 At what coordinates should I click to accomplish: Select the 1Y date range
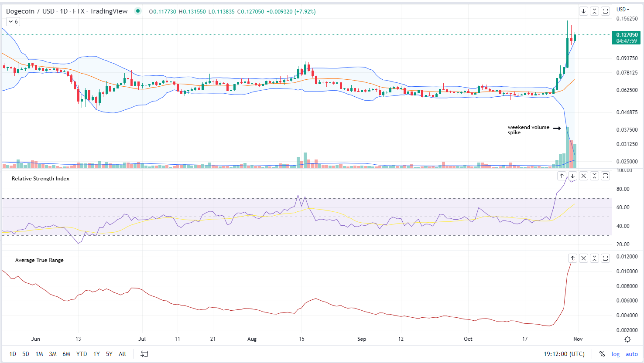pos(96,354)
